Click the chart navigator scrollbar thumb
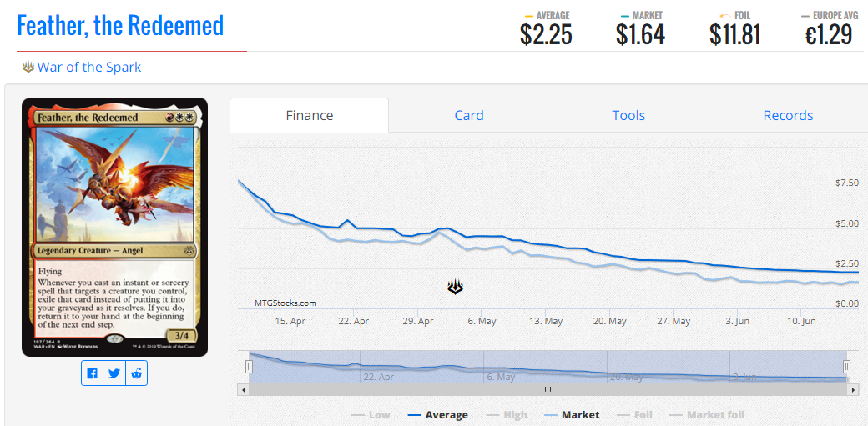The width and height of the screenshot is (868, 426). click(x=548, y=389)
